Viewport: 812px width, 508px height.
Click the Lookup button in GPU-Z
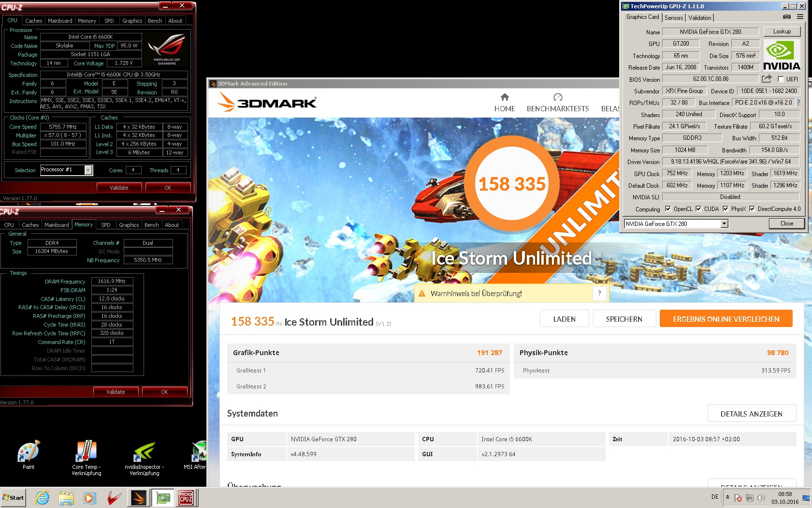782,31
